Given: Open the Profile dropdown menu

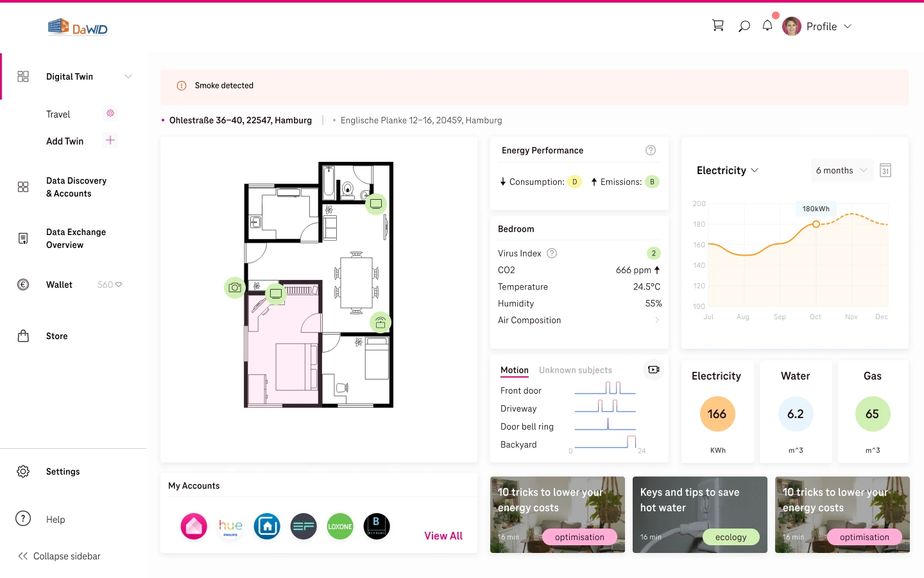Looking at the screenshot, I should [x=818, y=26].
